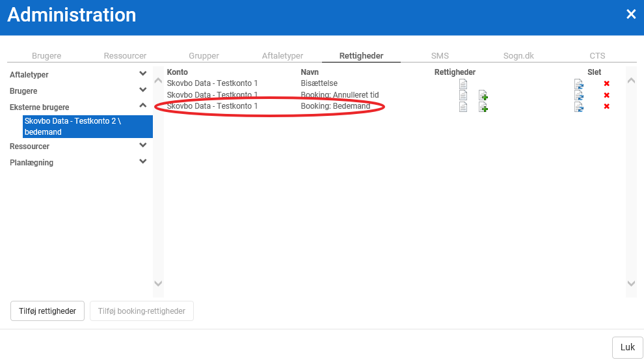Click the Eksterne brugere label

(x=40, y=107)
